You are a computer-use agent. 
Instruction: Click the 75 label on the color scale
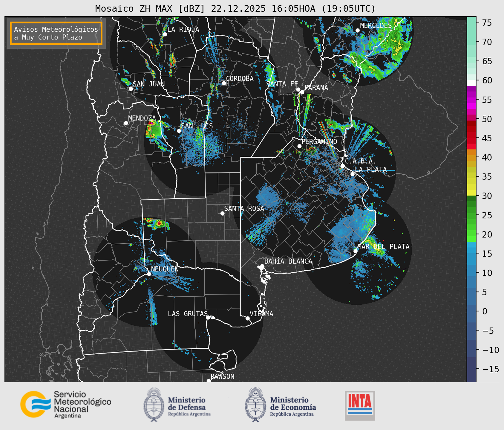pyautogui.click(x=487, y=23)
